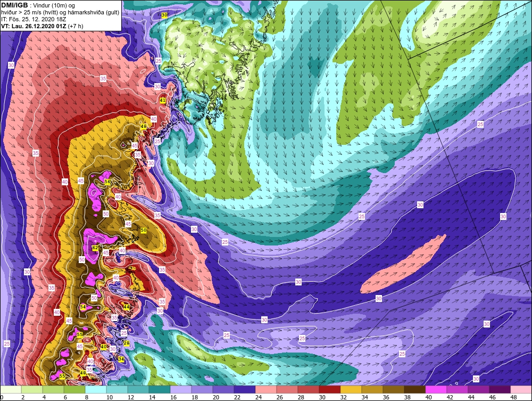Click the line 'hviður > 25 m/s (hvítt) og hámarkshviða (gult)'
Viewport: 532px width, 401px height.
tap(60, 12)
